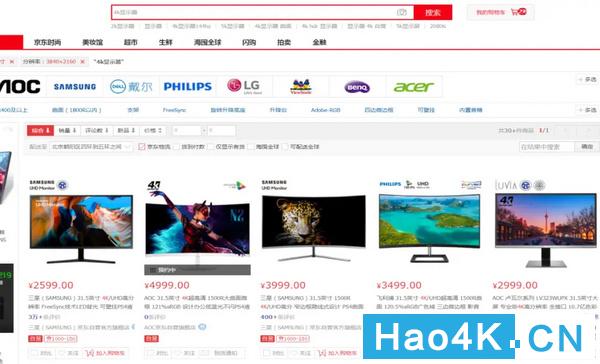Remove the 3840x2160 resolution filter tag

[82, 61]
